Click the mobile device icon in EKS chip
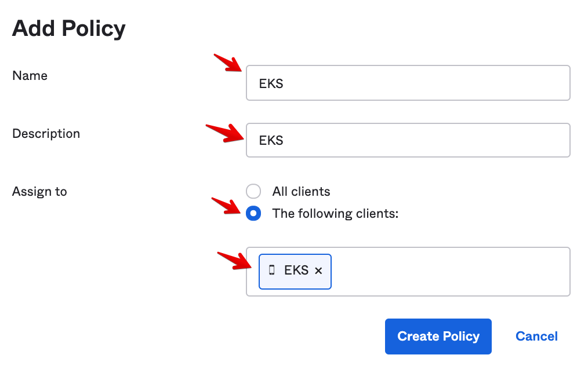Image resolution: width=588 pixels, height=373 pixels. pyautogui.click(x=272, y=270)
